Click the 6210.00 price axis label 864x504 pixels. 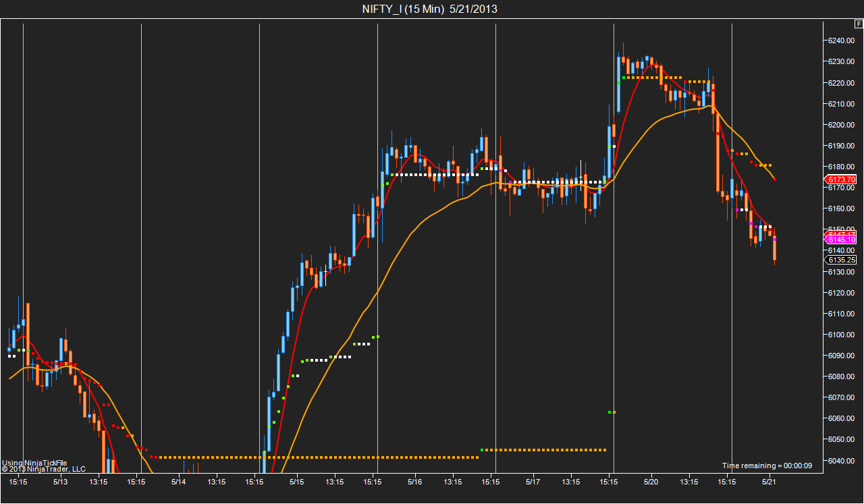coord(843,104)
